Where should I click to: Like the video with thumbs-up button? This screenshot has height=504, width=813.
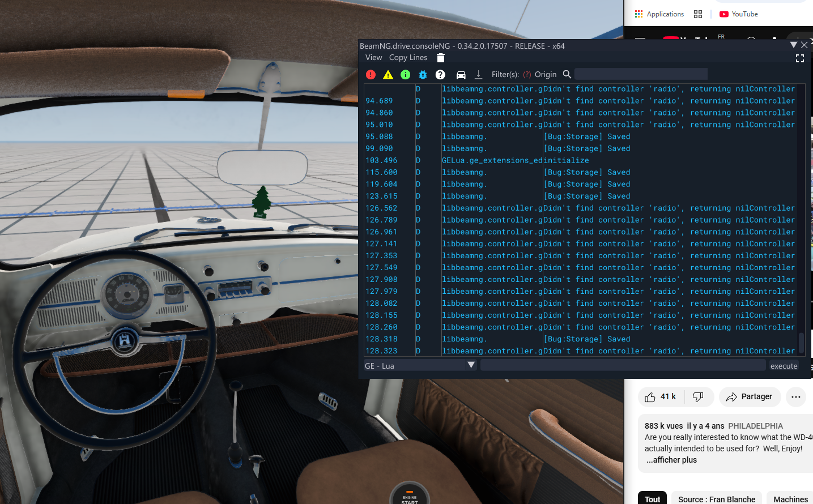(x=661, y=397)
